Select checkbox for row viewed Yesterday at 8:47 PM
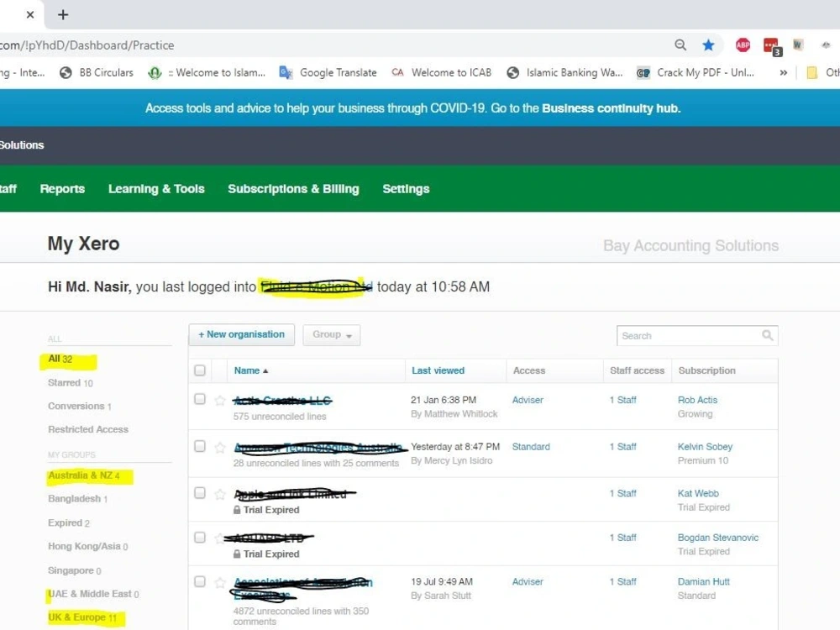Viewport: 840px width, 630px height. point(200,446)
